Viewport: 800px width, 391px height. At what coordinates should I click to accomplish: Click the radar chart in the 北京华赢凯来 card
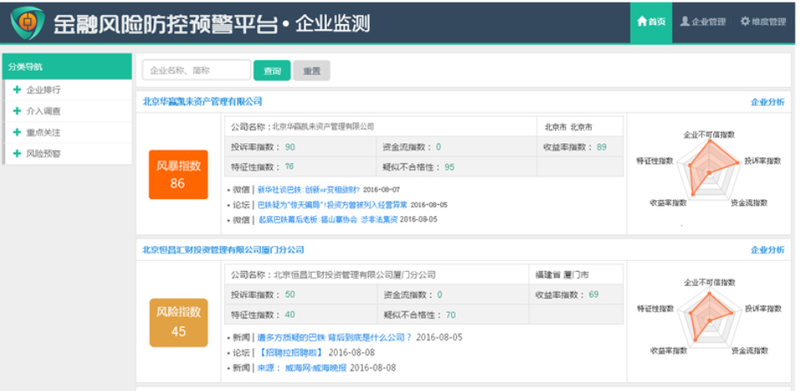[x=709, y=170]
